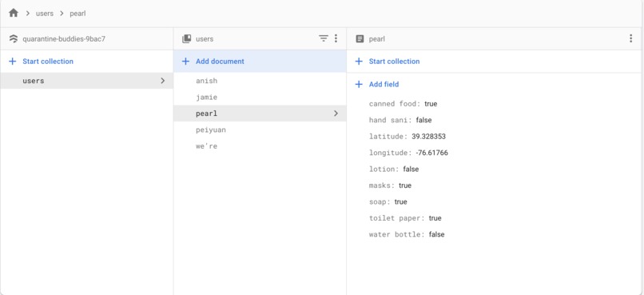The width and height of the screenshot is (644, 295).
Task: Click plus icon beside Add field
Action: coord(359,84)
